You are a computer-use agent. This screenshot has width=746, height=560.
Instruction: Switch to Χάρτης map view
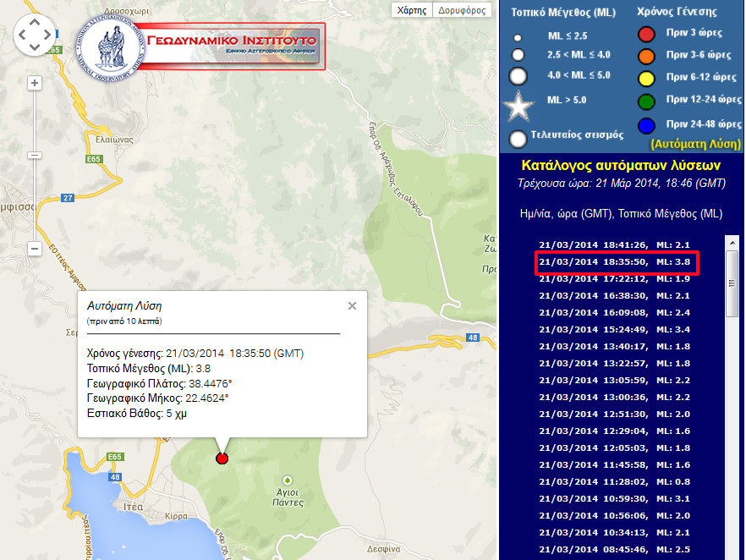coord(411,10)
